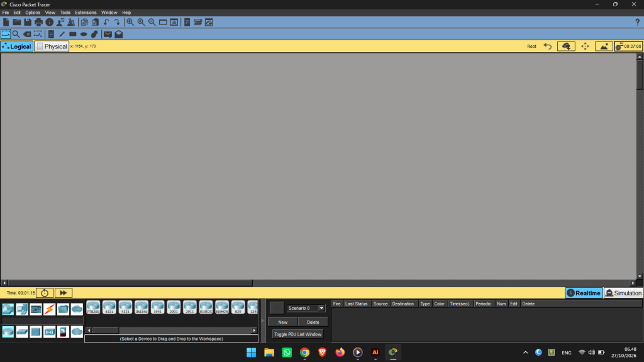Add a Simple PDU with closed envelope icon
Image resolution: width=644 pixels, height=362 pixels.
108,35
